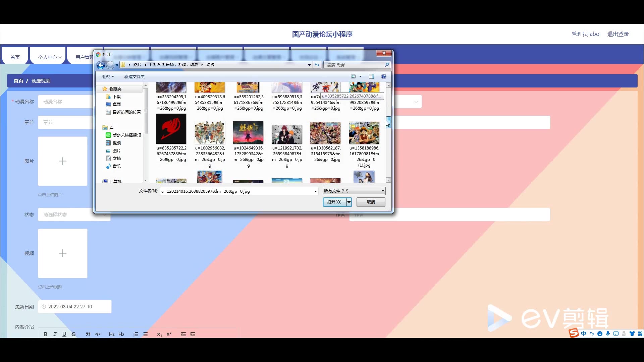This screenshot has width=644, height=362.
Task: Toggle the preview pane icon
Action: click(x=372, y=76)
